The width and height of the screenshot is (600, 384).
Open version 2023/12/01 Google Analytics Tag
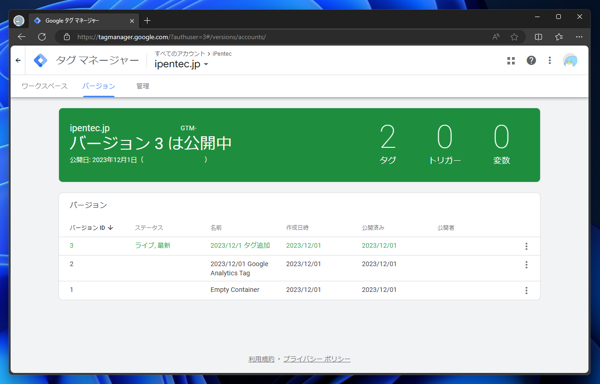click(239, 268)
